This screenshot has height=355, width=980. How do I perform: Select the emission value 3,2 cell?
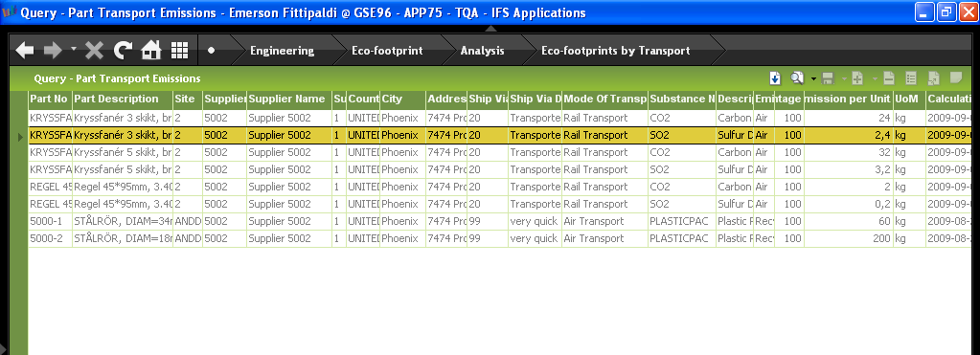(x=848, y=169)
